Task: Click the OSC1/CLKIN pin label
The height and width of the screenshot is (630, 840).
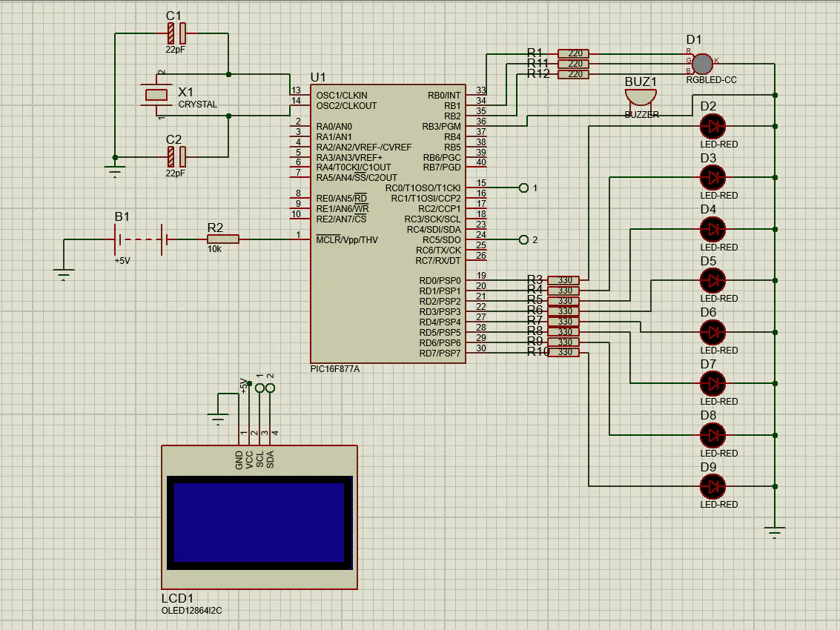Action: tap(342, 96)
